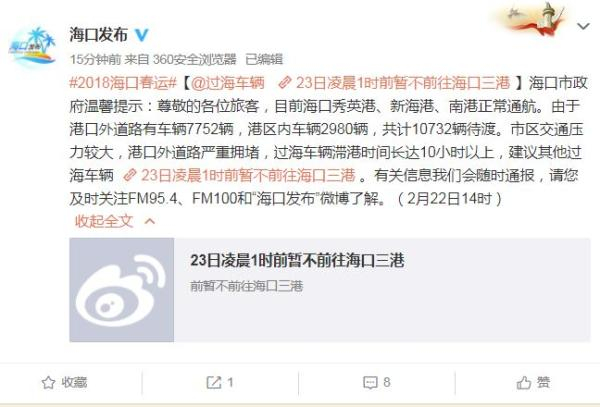Image resolution: width=600 pixels, height=407 pixels.
Task: Click the 15分钟前 timestamp
Action: tap(95, 59)
